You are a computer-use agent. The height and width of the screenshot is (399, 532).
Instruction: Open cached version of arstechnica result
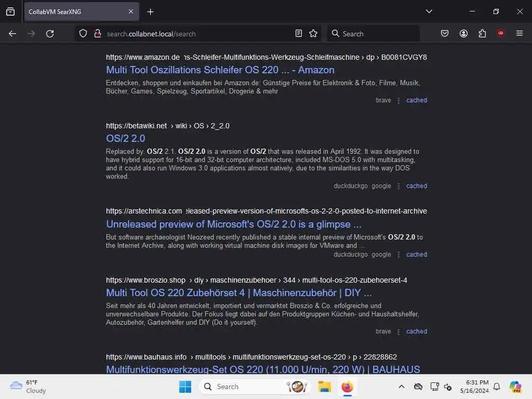tap(416, 255)
